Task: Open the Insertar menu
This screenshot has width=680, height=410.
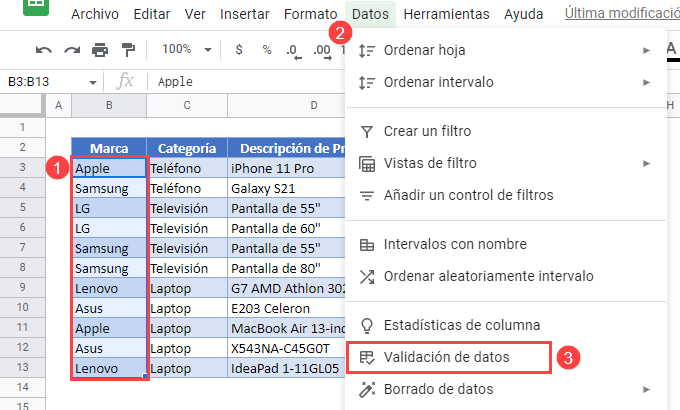Action: 245,14
